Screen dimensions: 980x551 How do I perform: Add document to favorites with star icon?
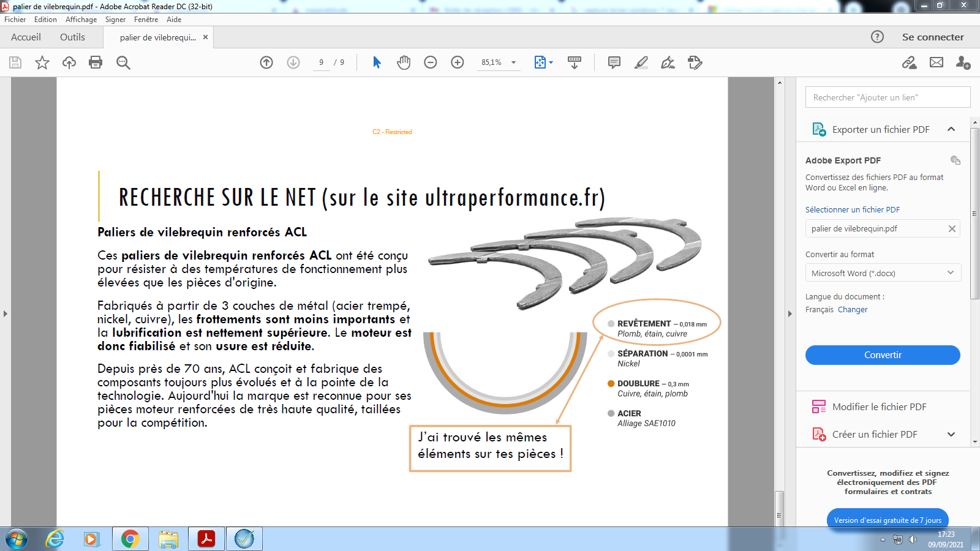point(42,62)
